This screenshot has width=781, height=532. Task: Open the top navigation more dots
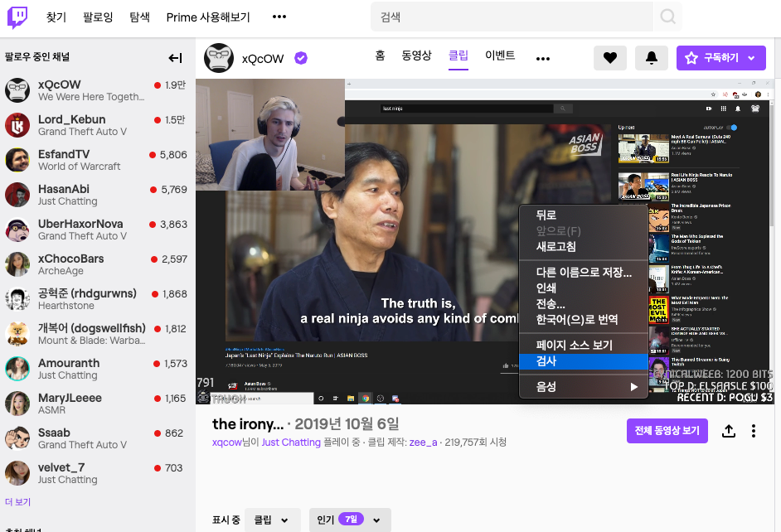(279, 17)
